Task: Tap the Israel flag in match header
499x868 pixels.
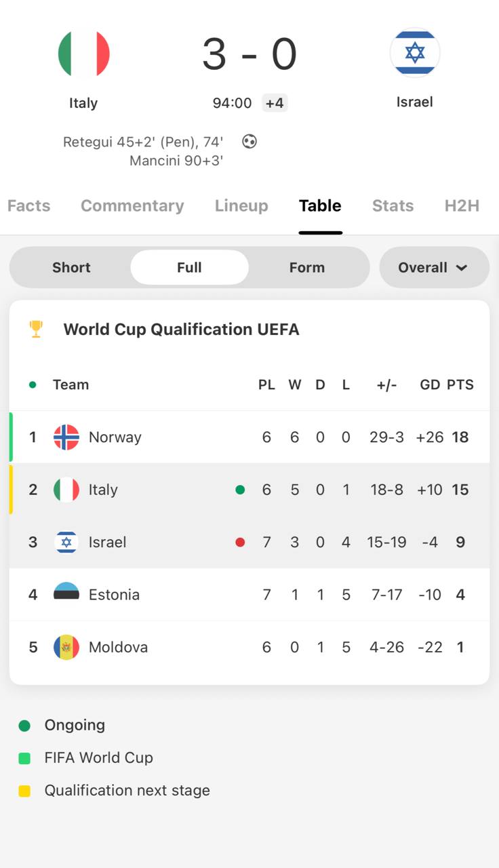Action: click(x=414, y=52)
